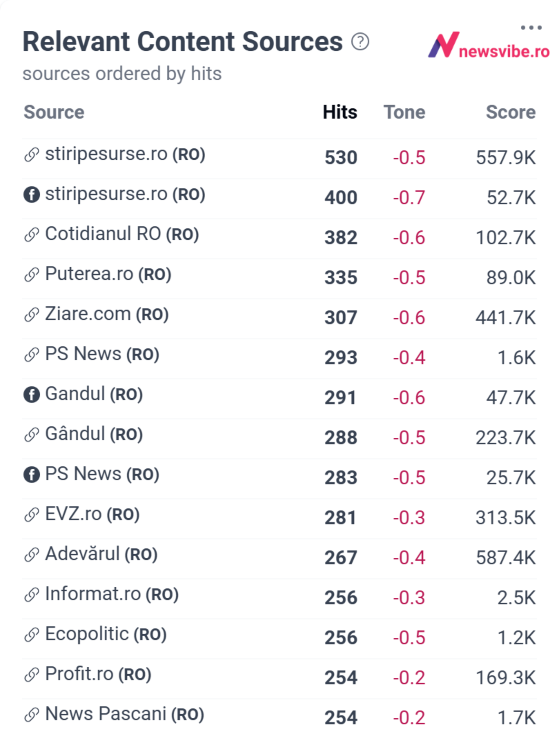Viewport: 559px width, 756px height.
Task: Sort table by Score column
Action: click(511, 112)
